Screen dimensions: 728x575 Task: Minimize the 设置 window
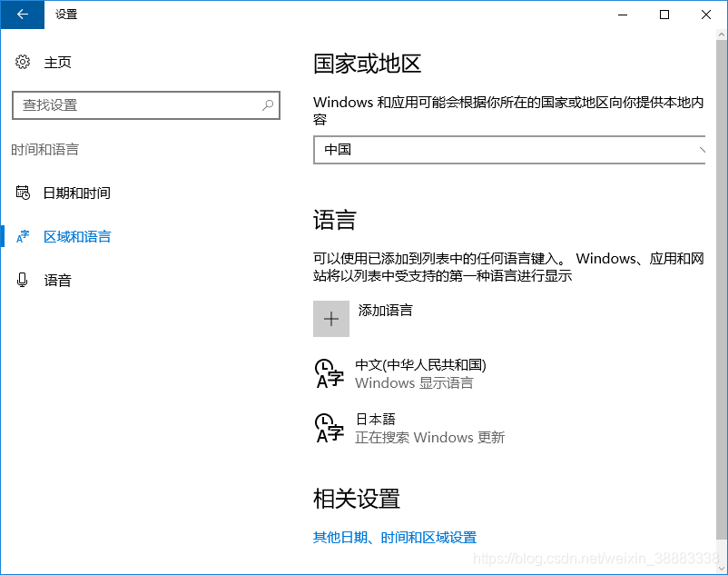pyautogui.click(x=623, y=15)
